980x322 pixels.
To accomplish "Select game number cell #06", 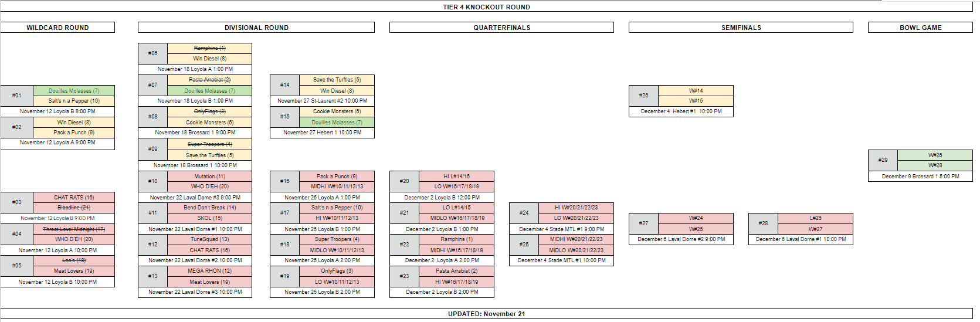I will (153, 53).
